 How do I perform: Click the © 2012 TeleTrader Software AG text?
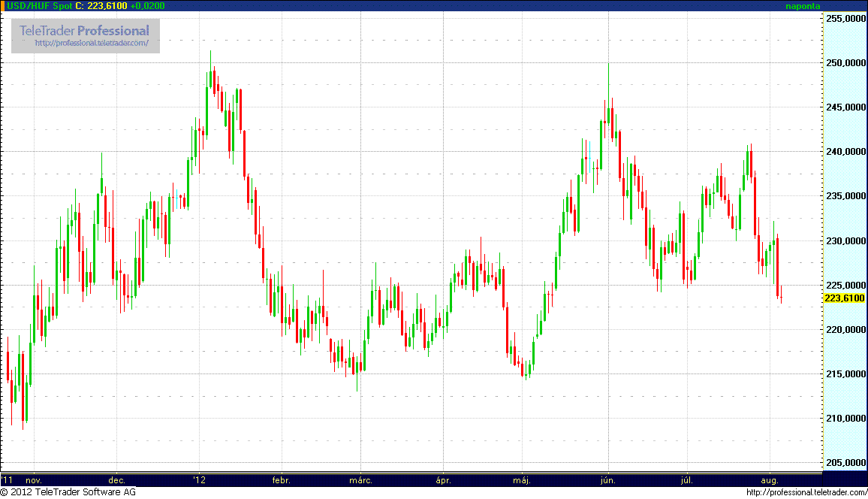68,492
